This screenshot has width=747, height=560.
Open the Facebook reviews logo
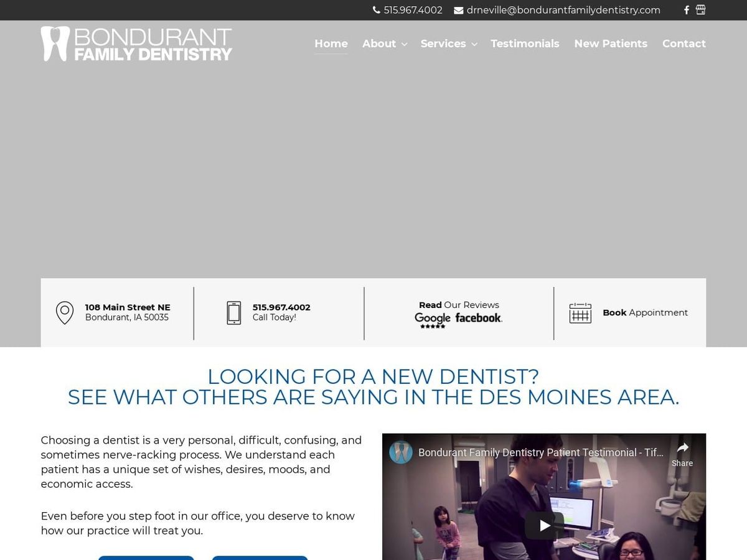[x=479, y=318]
